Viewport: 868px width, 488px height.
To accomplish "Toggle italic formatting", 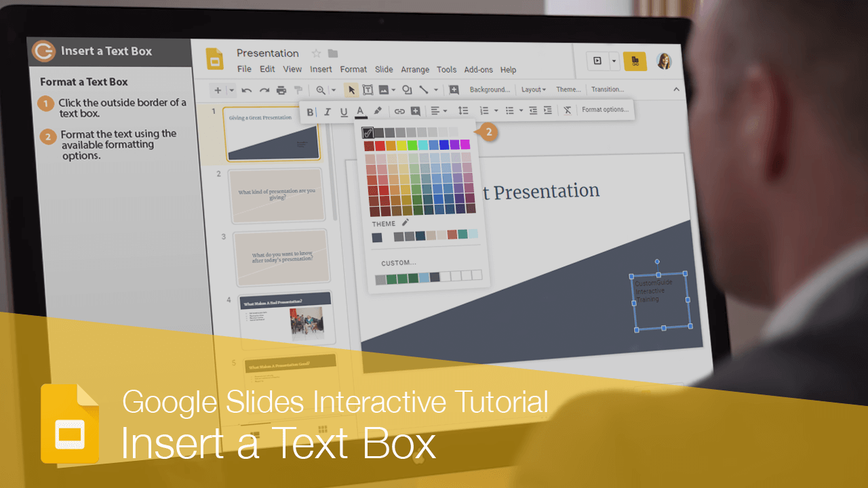I will (328, 112).
